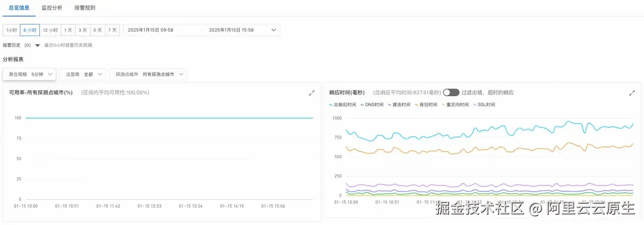
Task: Click the 100% availability line in chart
Action: click(169, 118)
